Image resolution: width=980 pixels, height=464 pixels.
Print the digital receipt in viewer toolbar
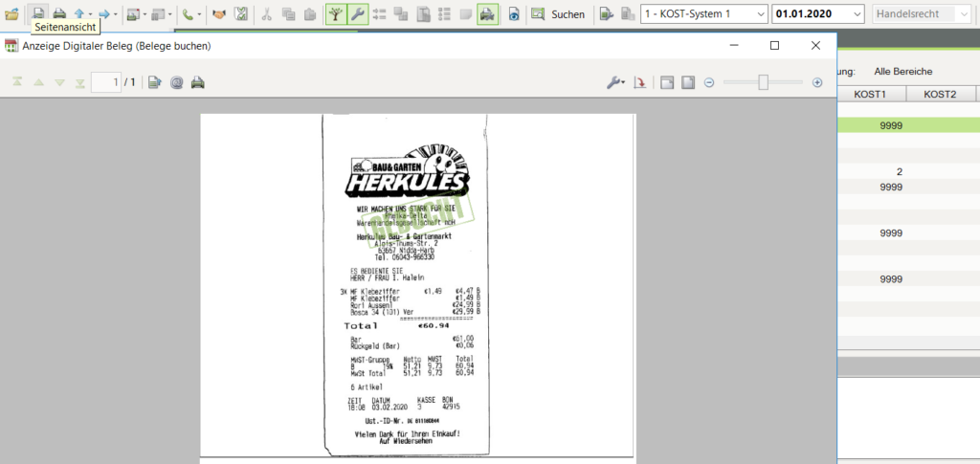tap(198, 82)
